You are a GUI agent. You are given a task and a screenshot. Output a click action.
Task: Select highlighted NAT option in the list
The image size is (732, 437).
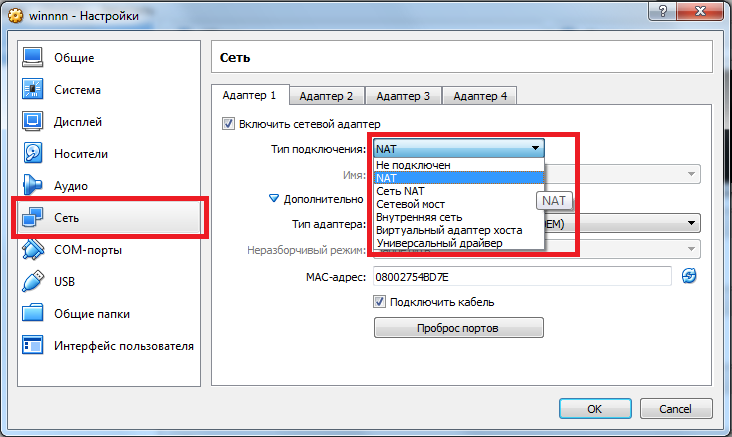(459, 178)
